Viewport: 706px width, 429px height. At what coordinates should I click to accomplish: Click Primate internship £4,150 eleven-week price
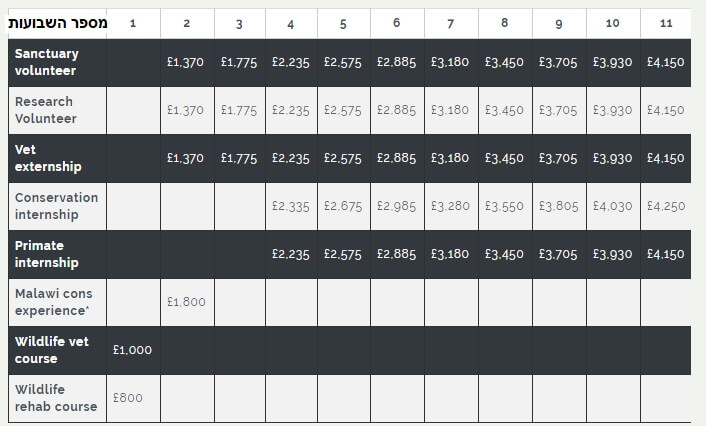(x=666, y=254)
